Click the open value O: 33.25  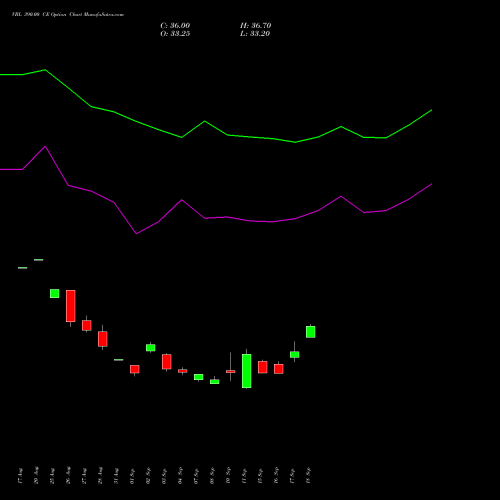pyautogui.click(x=175, y=33)
